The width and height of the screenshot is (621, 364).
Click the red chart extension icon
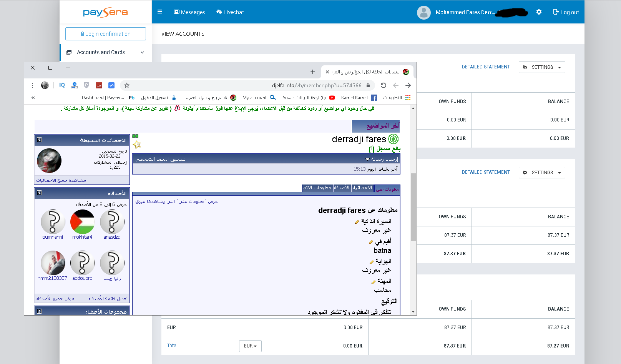click(99, 85)
